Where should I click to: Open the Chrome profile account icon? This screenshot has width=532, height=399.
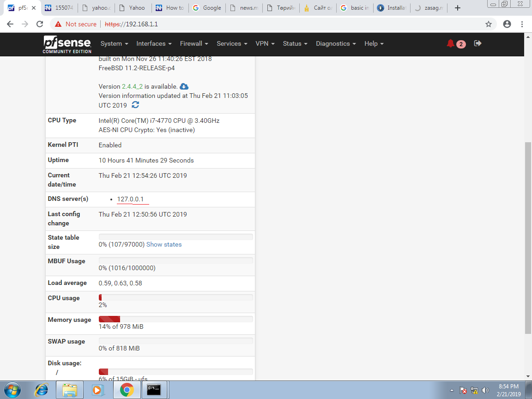(x=507, y=24)
